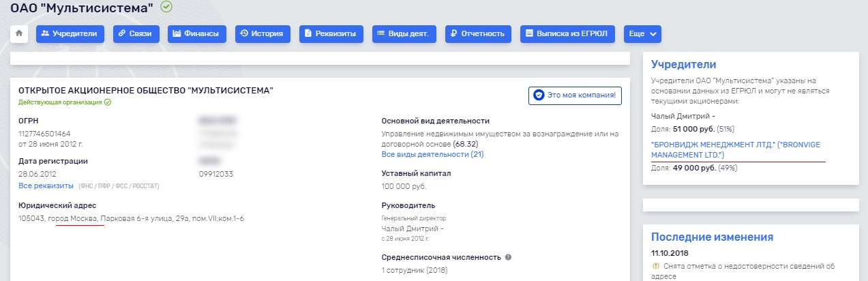
Task: Open the Виды деят. tab
Action: [x=404, y=33]
